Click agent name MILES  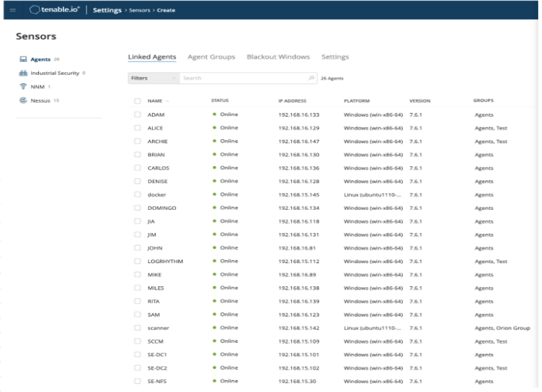click(x=156, y=288)
